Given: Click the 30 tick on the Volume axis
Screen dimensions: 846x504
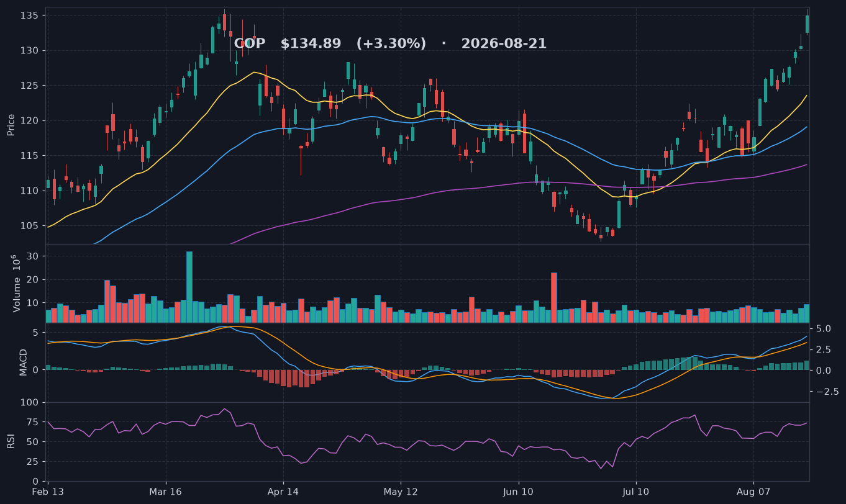Looking at the screenshot, I should [34, 256].
